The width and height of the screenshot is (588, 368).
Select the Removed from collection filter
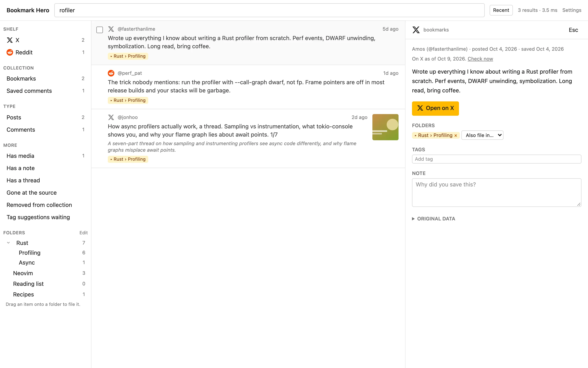tap(46, 205)
